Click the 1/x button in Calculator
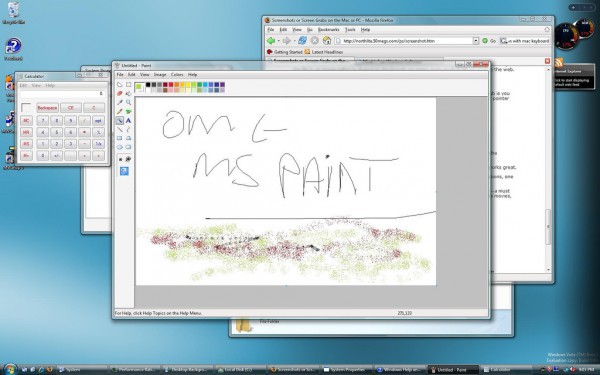 click(98, 144)
